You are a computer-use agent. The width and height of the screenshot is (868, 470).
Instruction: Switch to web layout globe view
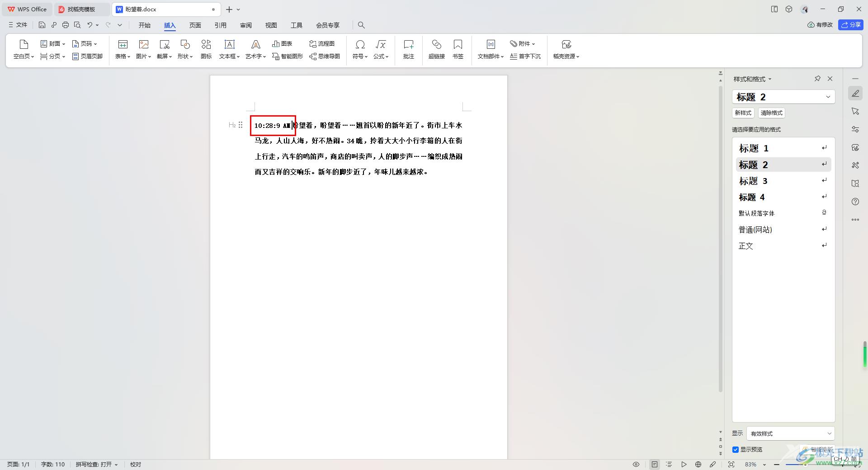[x=698, y=464]
